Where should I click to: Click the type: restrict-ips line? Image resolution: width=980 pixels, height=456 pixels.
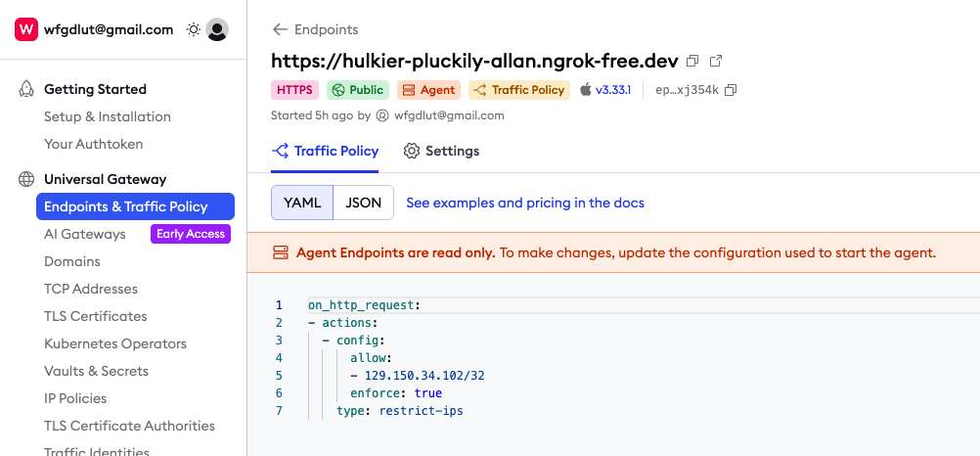400,410
